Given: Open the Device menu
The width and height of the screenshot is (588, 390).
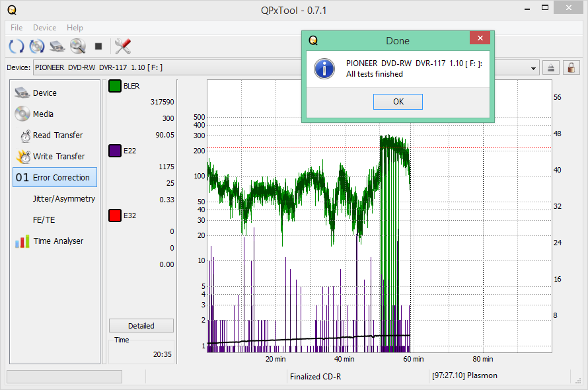Looking at the screenshot, I should [45, 27].
